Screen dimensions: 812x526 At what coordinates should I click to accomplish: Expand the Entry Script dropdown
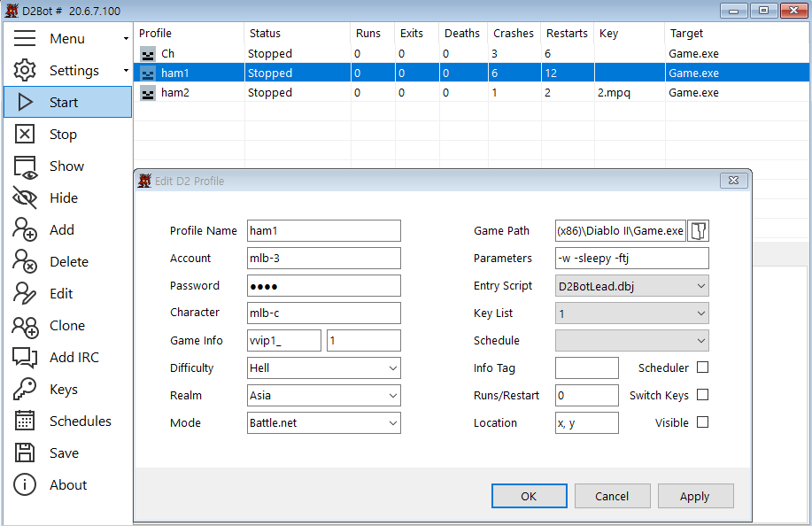click(x=631, y=285)
